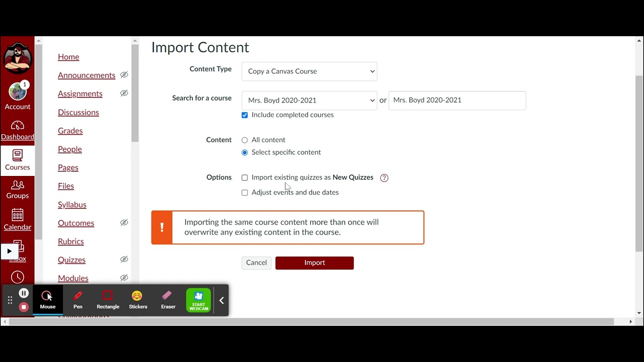644x362 pixels.
Task: Select the Pen annotation tool
Action: [78, 300]
